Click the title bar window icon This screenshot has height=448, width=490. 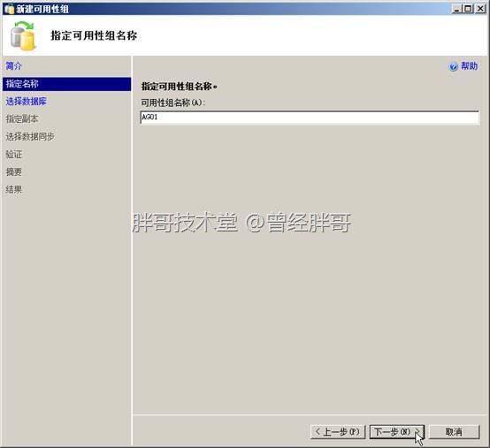[9, 9]
